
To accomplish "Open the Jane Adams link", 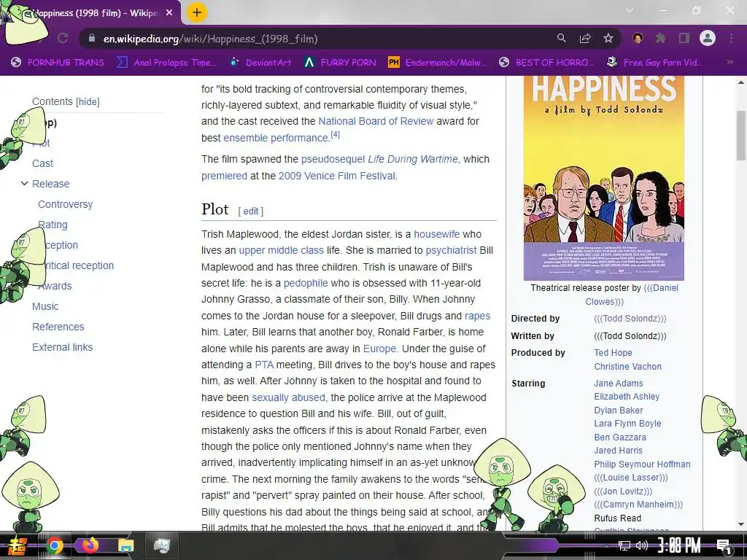I will (619, 384).
